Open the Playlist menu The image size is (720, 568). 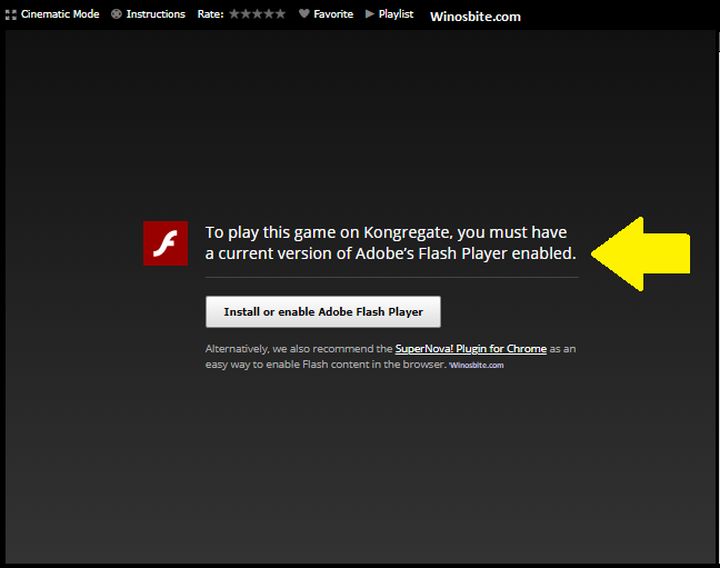click(396, 15)
